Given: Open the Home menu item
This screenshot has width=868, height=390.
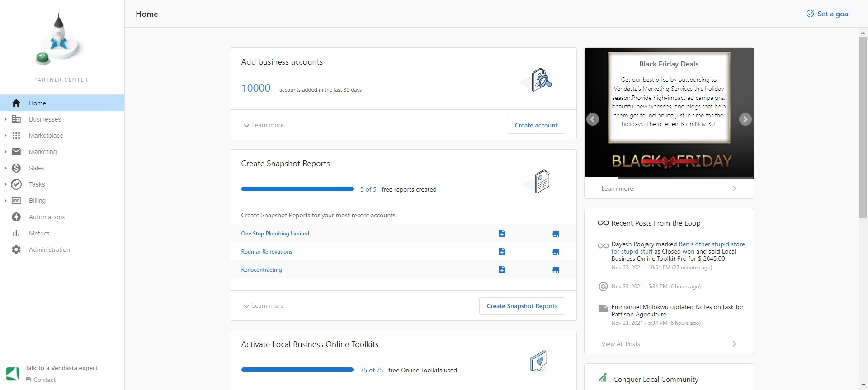Looking at the screenshot, I should coord(62,103).
